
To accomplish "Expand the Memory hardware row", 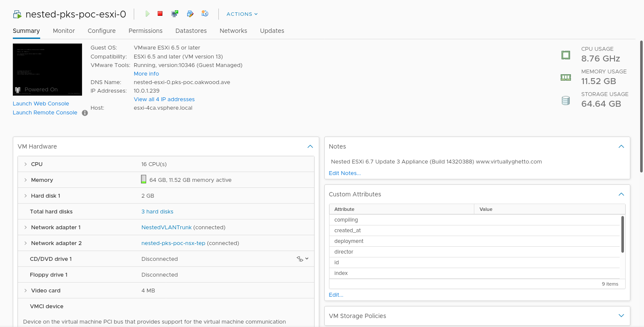I will click(25, 180).
